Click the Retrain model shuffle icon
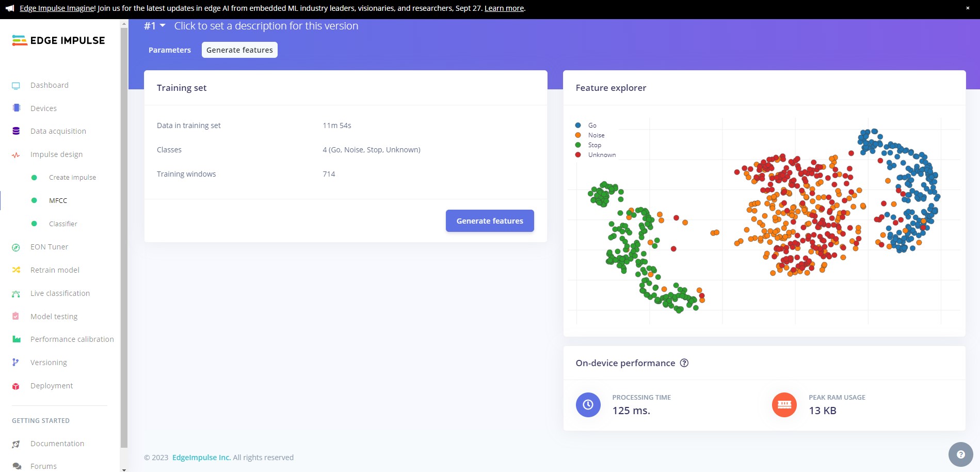 coord(16,270)
